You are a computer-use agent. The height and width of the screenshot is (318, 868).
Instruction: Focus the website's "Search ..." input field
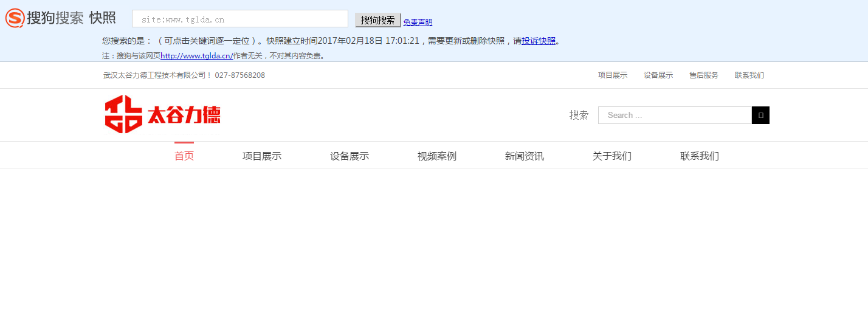[675, 115]
